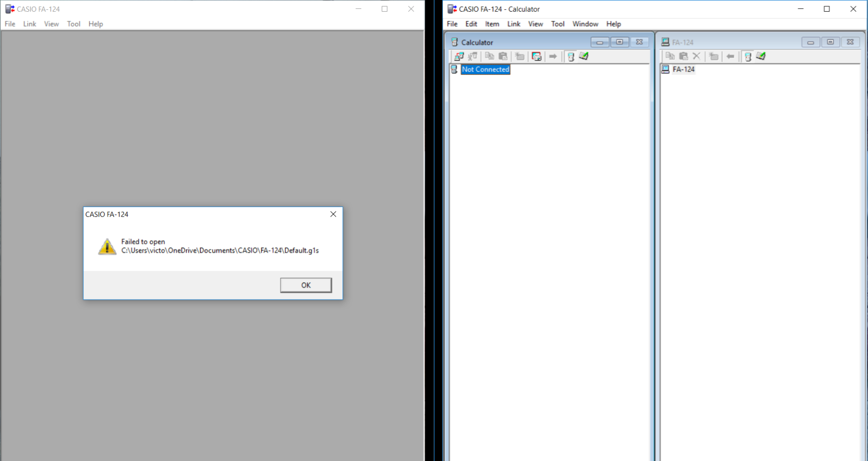Open Tool menu in the Calculator window

point(558,24)
